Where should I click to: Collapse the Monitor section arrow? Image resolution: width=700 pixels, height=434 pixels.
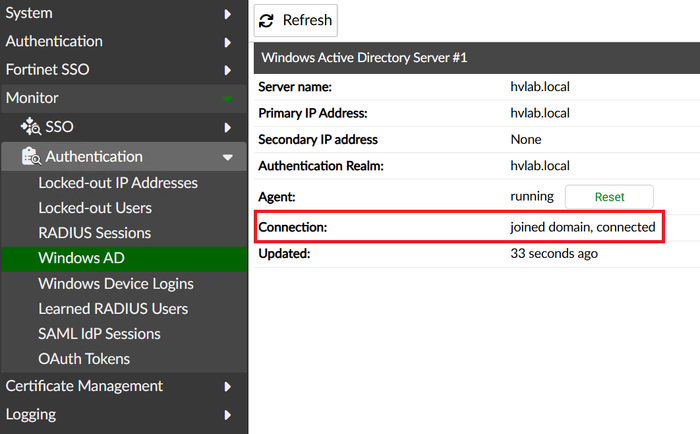tap(228, 99)
